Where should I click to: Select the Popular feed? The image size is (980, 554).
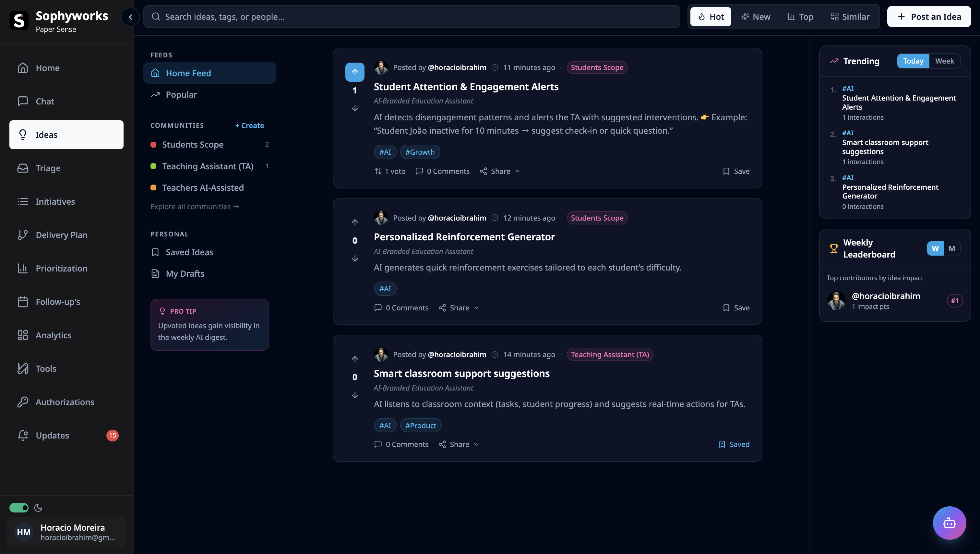point(181,94)
